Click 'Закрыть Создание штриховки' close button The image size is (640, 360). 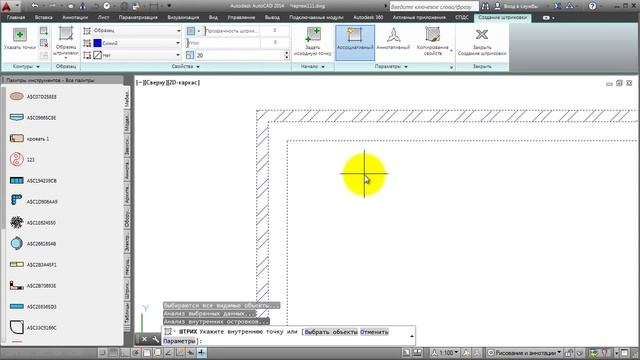[x=482, y=41]
